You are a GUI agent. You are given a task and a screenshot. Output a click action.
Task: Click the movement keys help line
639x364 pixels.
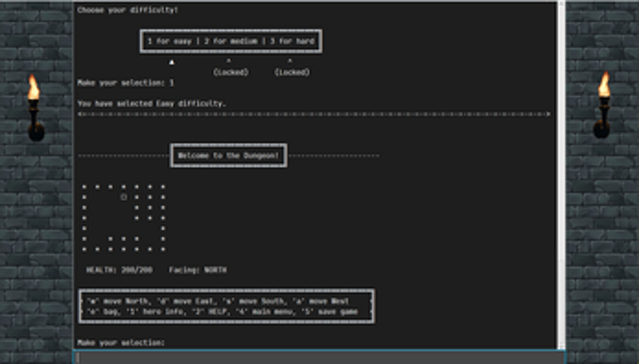218,301
